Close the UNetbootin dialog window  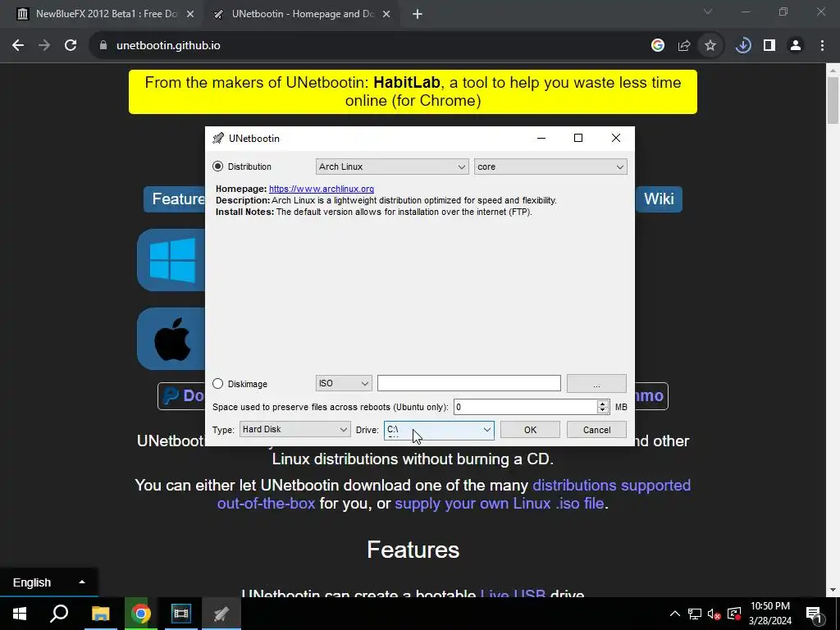pos(616,138)
